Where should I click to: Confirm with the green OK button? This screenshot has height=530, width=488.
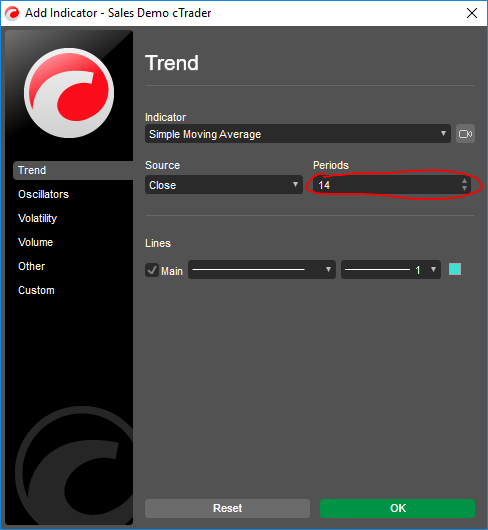(x=397, y=508)
